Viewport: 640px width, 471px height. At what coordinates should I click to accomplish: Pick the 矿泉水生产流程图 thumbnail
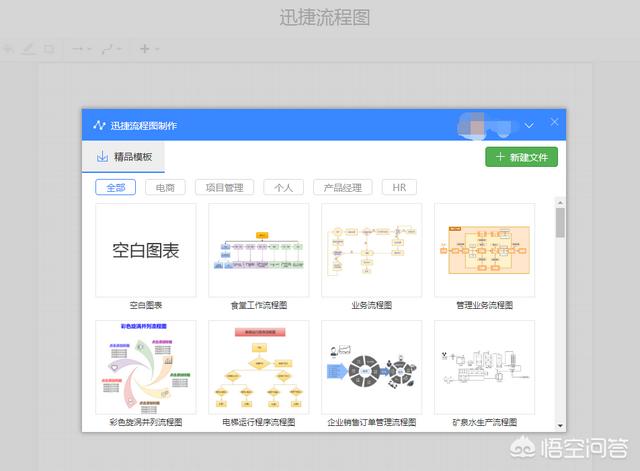[x=484, y=367]
